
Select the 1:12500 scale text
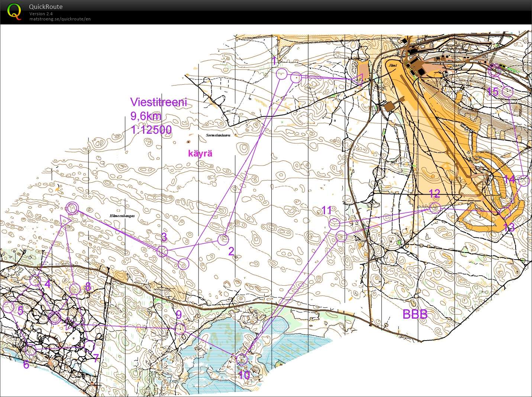[x=151, y=130]
